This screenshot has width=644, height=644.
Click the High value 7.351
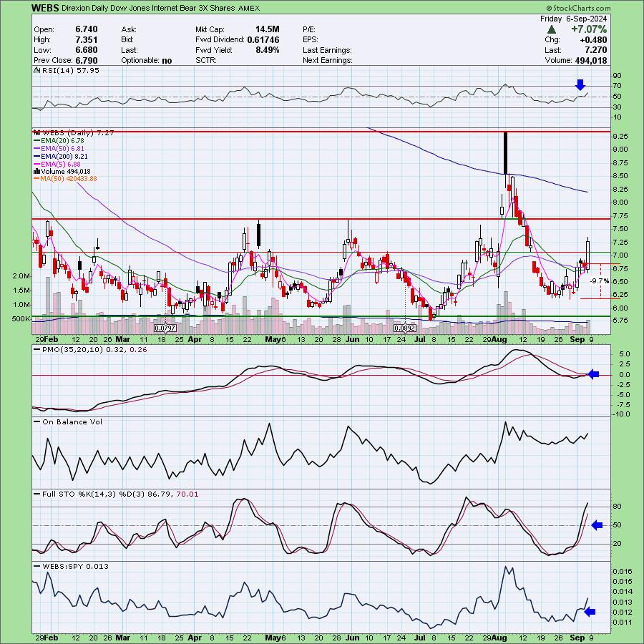point(87,40)
